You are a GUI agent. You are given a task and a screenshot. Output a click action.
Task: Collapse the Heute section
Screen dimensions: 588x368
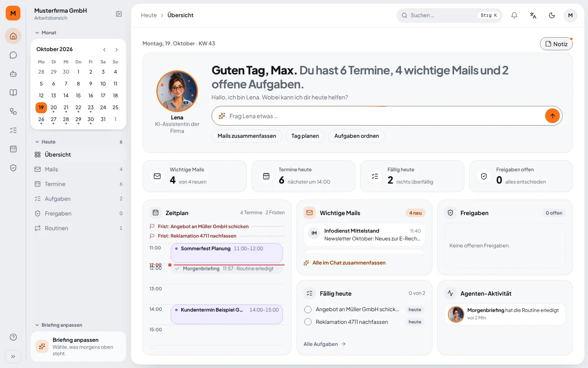click(45, 142)
